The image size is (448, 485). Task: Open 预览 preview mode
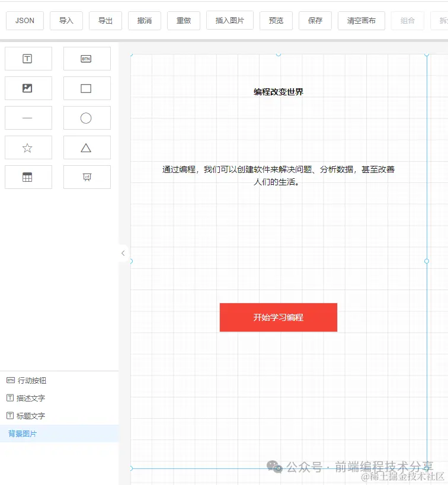click(x=276, y=21)
